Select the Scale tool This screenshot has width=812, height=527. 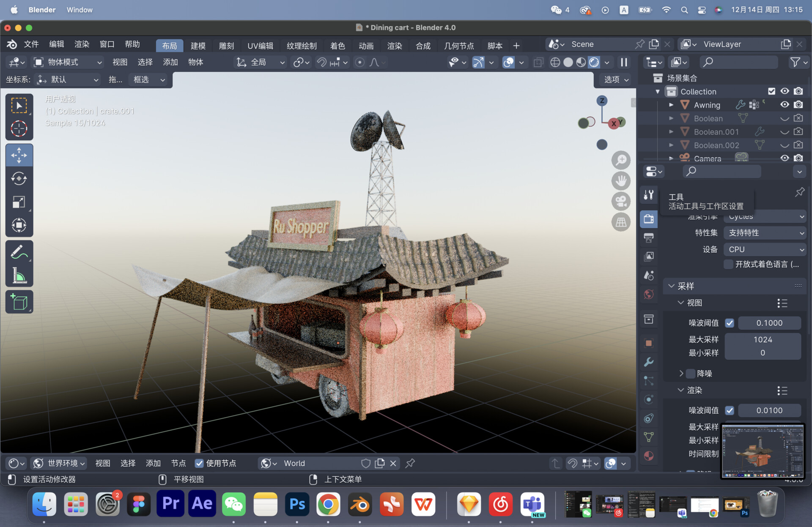[19, 202]
